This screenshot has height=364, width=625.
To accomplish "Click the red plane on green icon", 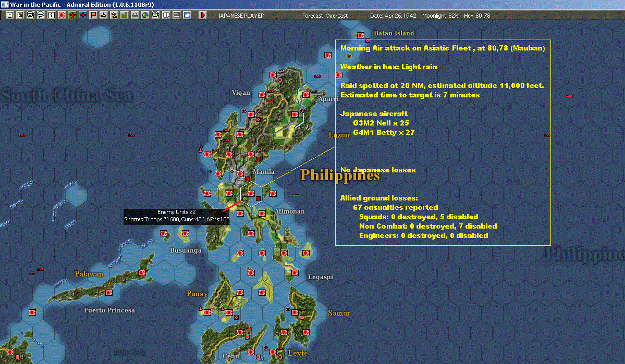I will (x=72, y=15).
